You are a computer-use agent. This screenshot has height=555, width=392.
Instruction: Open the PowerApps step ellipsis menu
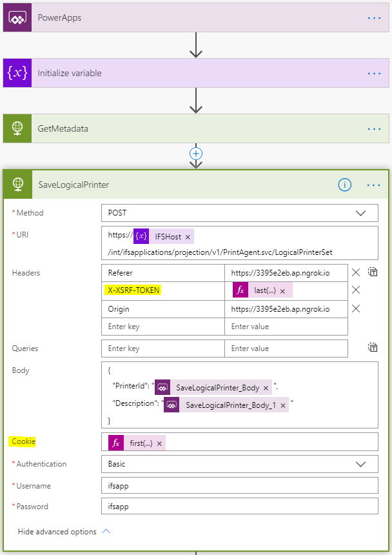point(374,18)
